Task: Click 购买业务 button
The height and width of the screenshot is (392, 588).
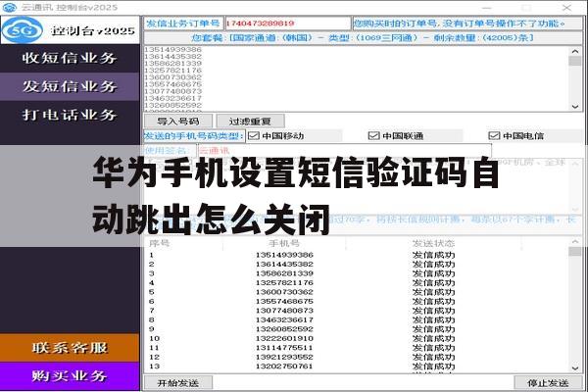Action: pos(70,376)
